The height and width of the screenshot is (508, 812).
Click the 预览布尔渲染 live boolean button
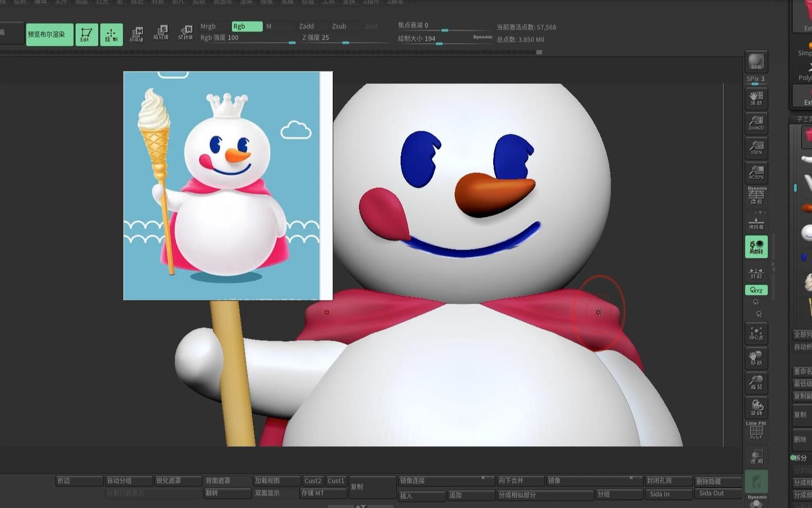point(49,34)
